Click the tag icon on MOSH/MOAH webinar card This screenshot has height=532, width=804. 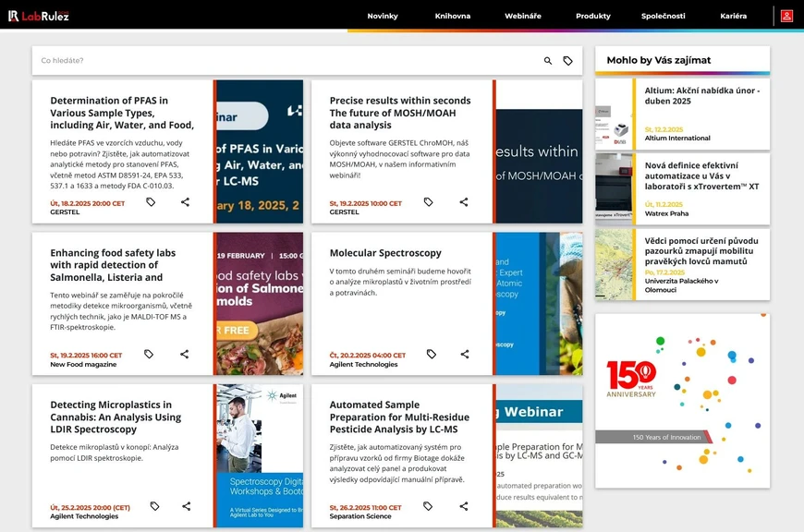(x=428, y=201)
